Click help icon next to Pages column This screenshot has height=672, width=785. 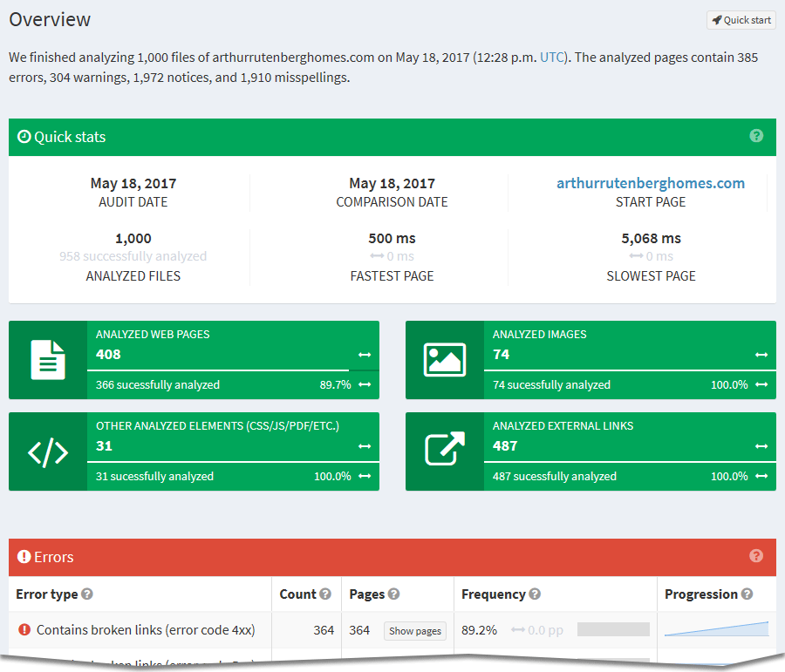tap(394, 594)
